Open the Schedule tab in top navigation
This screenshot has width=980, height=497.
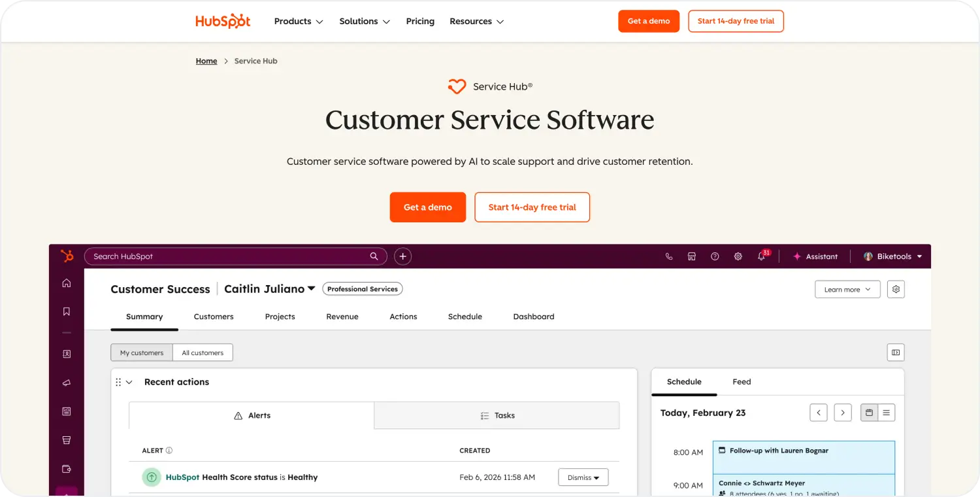(465, 317)
